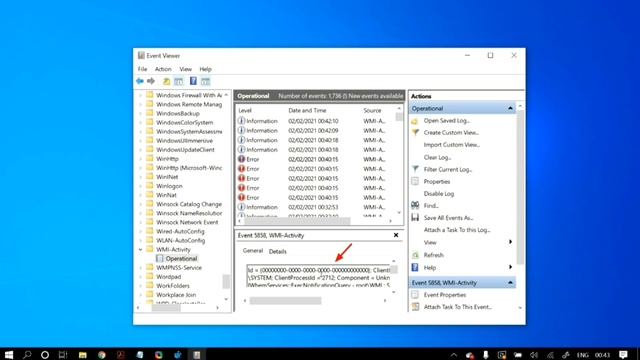This screenshot has height=360, width=640.
Task: Open the View menu
Action: pyautogui.click(x=185, y=69)
